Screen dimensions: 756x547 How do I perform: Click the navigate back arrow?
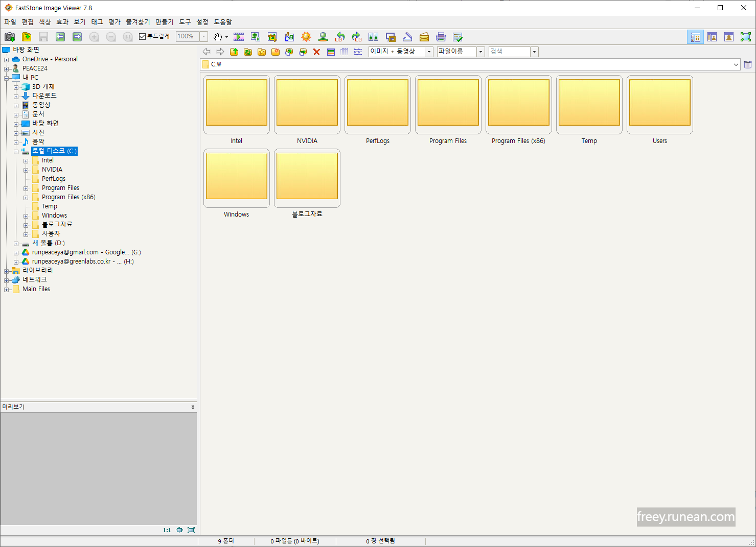pos(207,52)
